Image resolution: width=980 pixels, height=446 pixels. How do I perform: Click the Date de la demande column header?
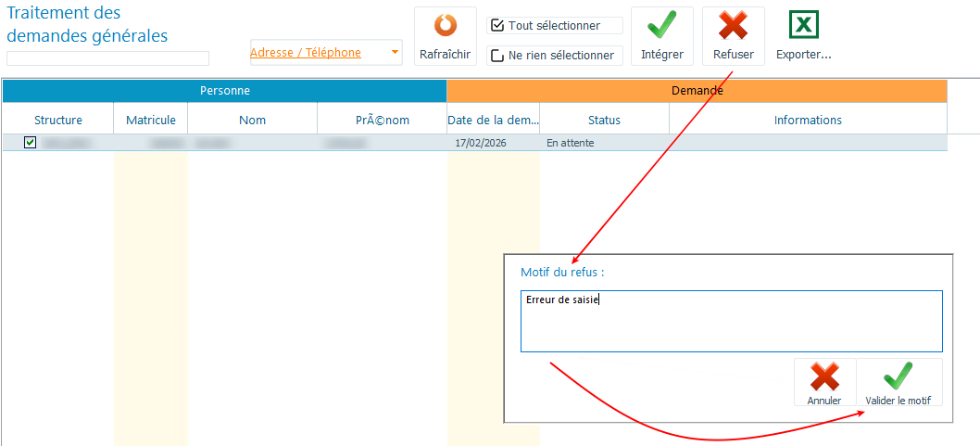pos(493,121)
